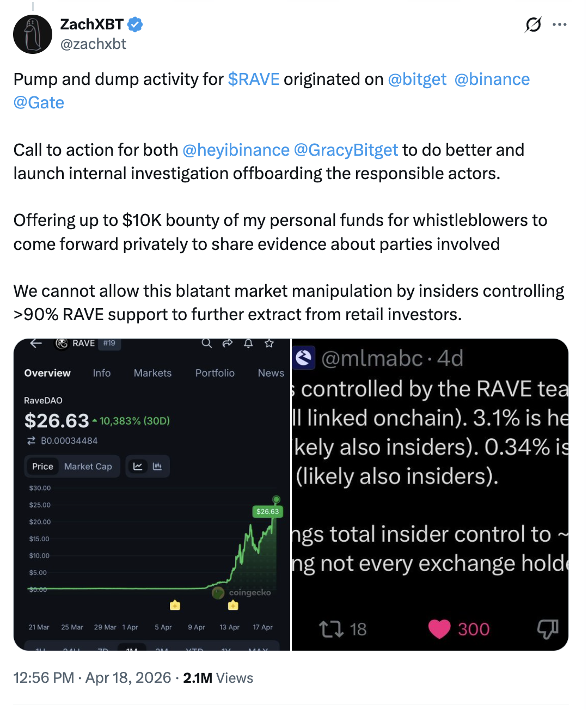Switch to the candlestick chart icon
The width and height of the screenshot is (588, 710).
tap(157, 466)
